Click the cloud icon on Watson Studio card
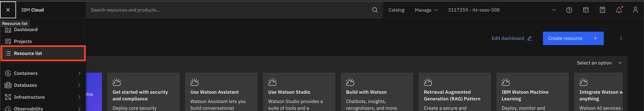This screenshot has height=111, width=644. (272, 82)
